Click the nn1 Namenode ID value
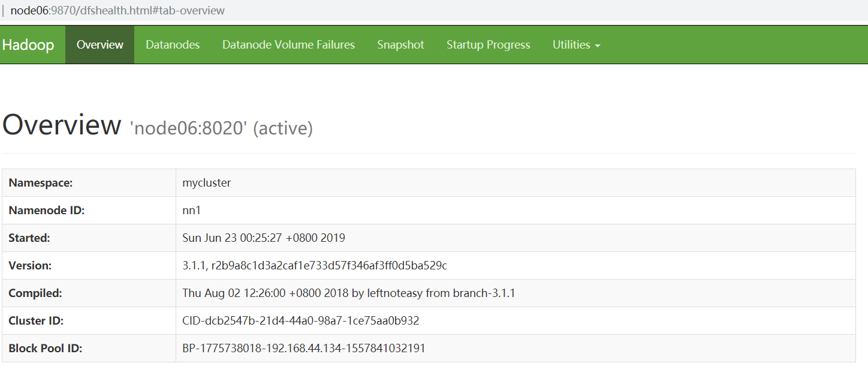Viewport: 868px width, 366px height. pos(192,211)
